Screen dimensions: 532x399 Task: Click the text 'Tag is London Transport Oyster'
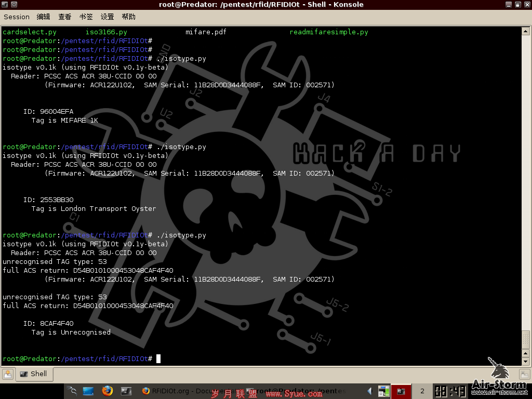(94, 208)
